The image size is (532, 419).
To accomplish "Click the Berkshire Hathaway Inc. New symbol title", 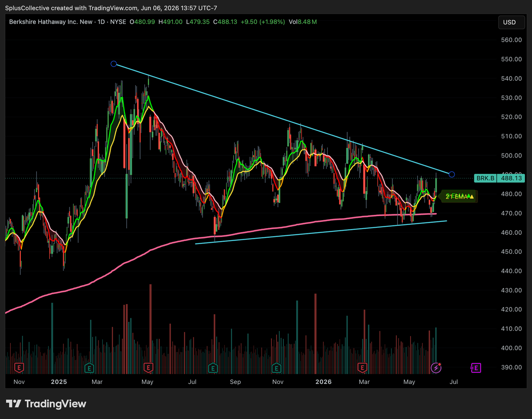I will click(x=51, y=22).
